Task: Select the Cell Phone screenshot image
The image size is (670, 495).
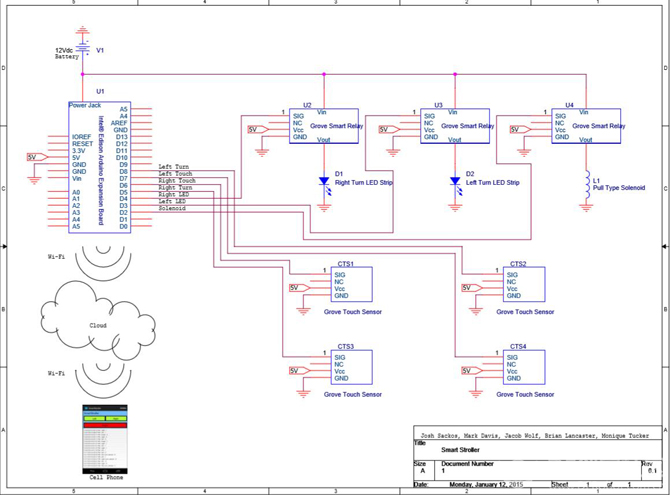Action: [105, 439]
